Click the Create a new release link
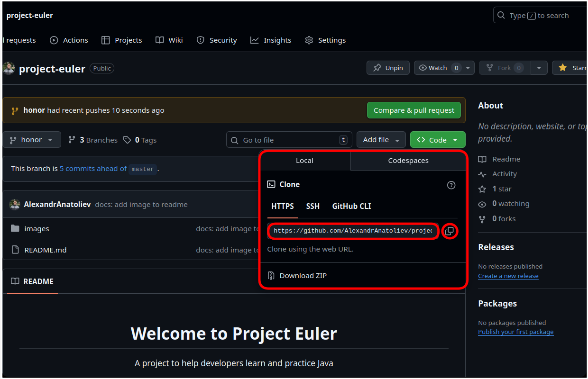588x379 pixels. click(508, 276)
